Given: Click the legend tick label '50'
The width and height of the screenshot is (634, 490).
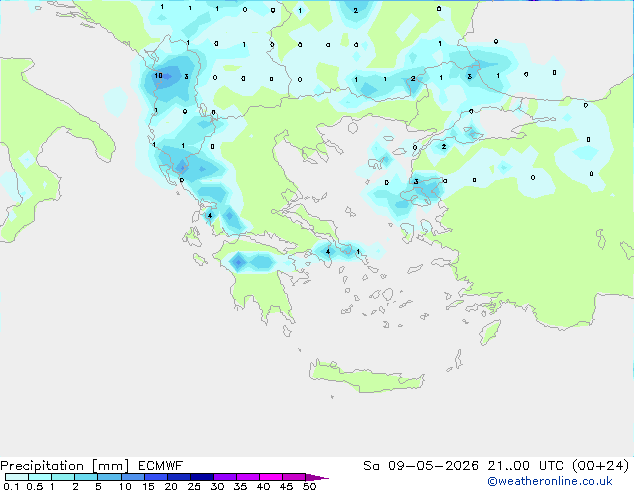Looking at the screenshot, I should point(310,486).
